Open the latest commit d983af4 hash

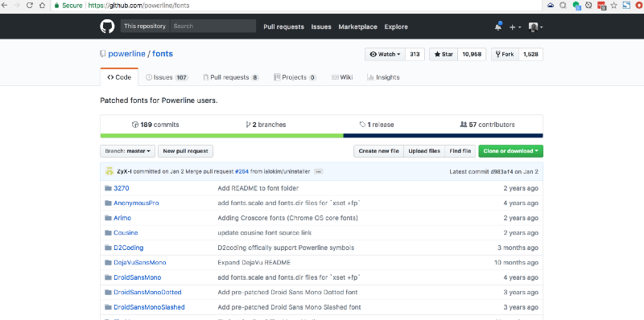tap(502, 171)
